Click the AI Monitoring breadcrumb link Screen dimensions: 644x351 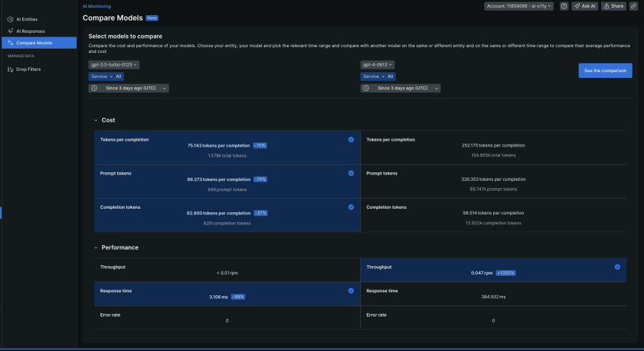pyautogui.click(x=97, y=6)
